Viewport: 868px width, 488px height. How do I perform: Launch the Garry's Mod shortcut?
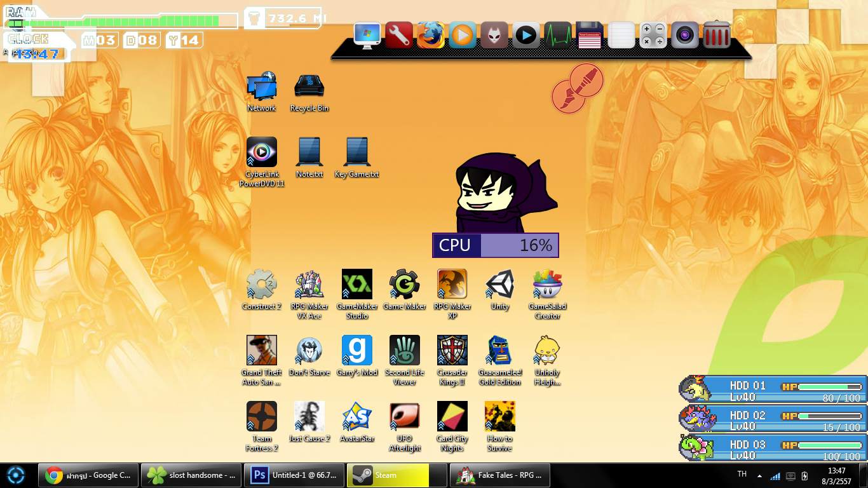[x=357, y=356]
